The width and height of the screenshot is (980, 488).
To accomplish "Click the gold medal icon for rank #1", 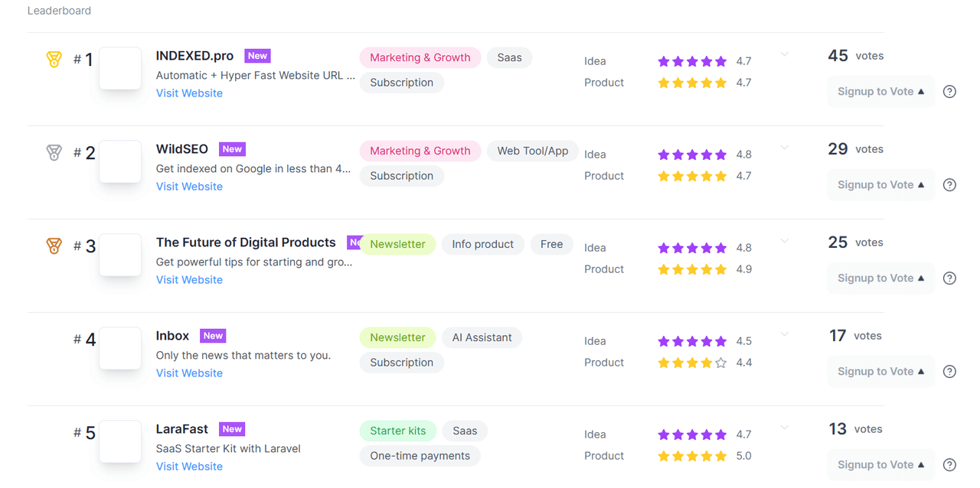I will (x=54, y=59).
